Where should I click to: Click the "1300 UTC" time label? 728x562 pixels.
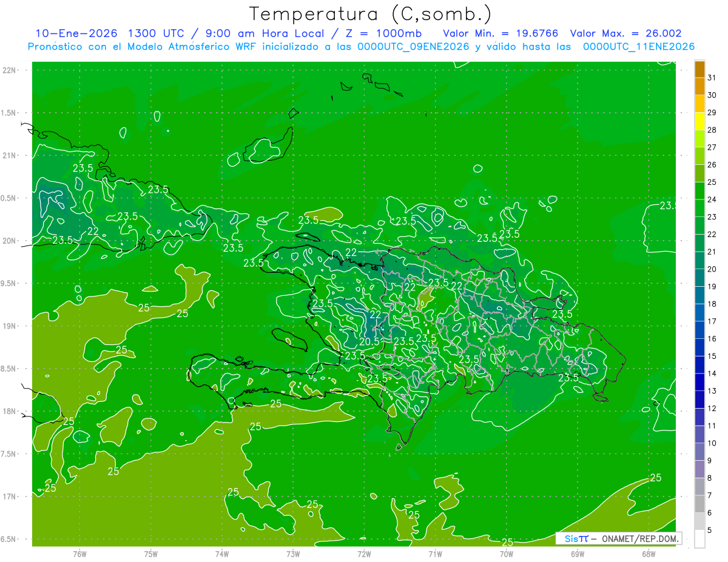tap(157, 34)
